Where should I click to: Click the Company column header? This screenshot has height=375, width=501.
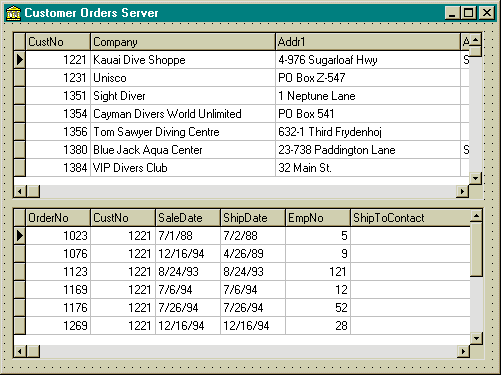[183, 42]
